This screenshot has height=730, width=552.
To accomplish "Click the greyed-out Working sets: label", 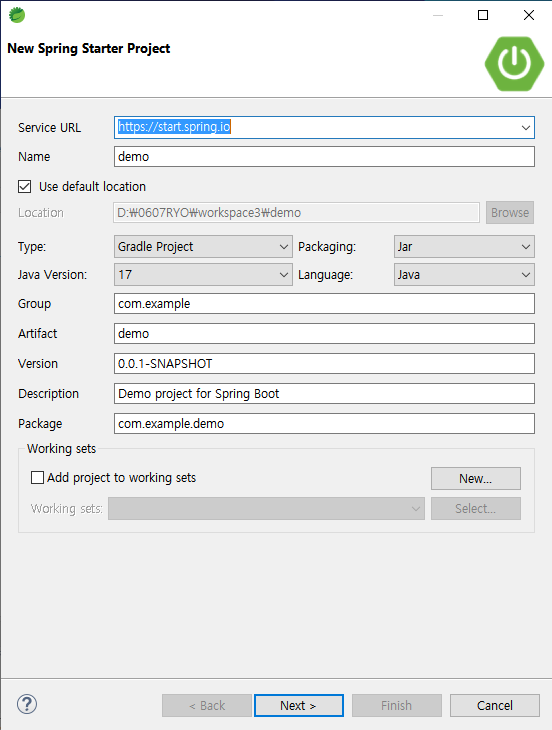I will click(67, 508).
